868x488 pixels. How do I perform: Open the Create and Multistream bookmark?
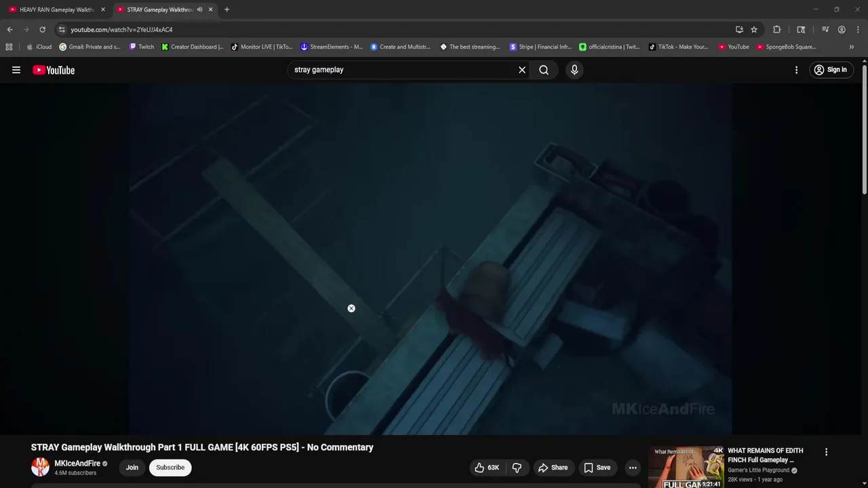tap(400, 47)
